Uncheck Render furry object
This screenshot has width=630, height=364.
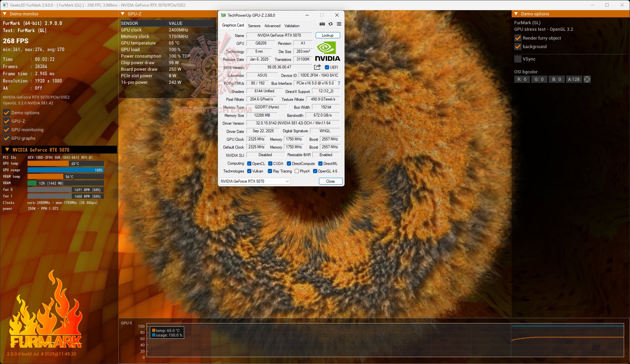coord(518,38)
